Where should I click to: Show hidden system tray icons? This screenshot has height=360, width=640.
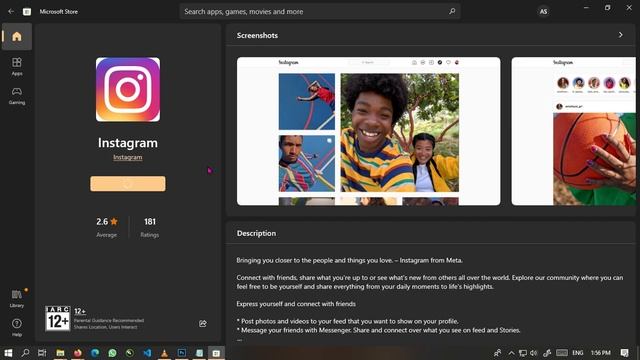point(511,353)
